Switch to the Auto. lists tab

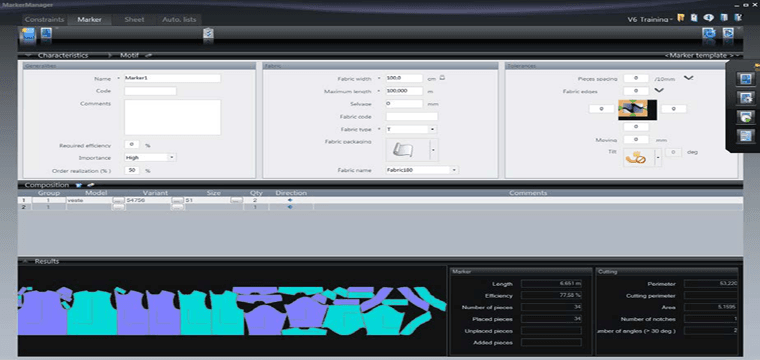(179, 20)
